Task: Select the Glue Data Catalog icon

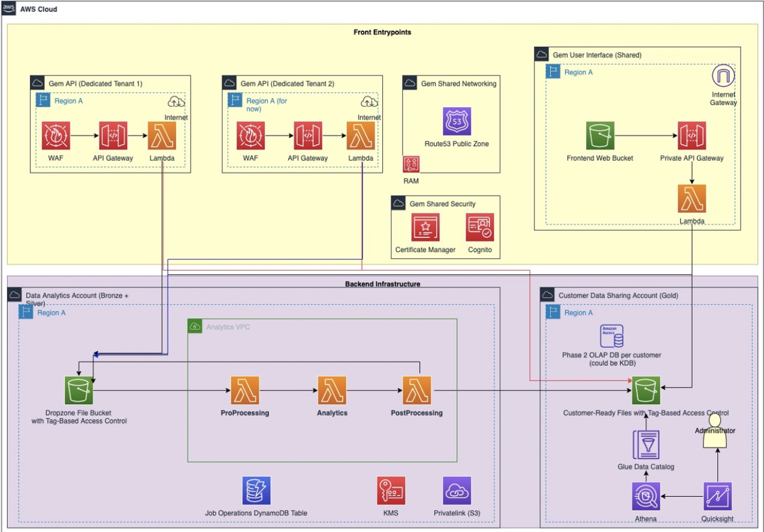Action: pyautogui.click(x=645, y=445)
